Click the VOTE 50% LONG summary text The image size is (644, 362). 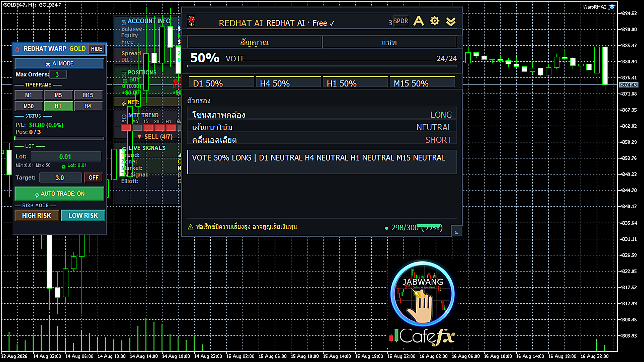tap(318, 158)
